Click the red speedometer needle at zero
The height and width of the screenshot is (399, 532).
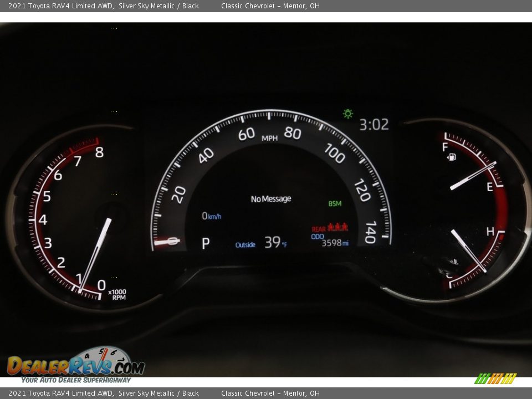[x=167, y=242]
